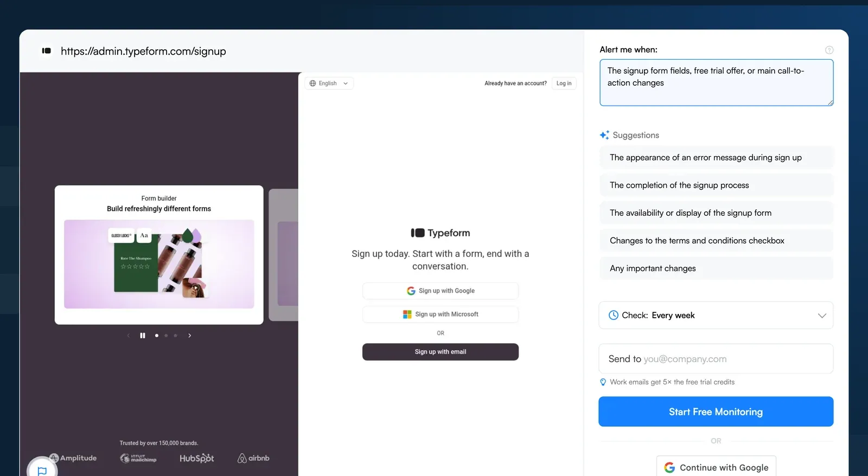Click the HubSpot brand logo
This screenshot has height=476, width=868.
(x=197, y=458)
